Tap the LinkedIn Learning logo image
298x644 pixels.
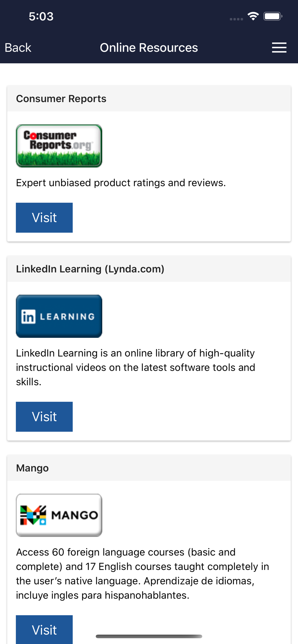pyautogui.click(x=59, y=316)
